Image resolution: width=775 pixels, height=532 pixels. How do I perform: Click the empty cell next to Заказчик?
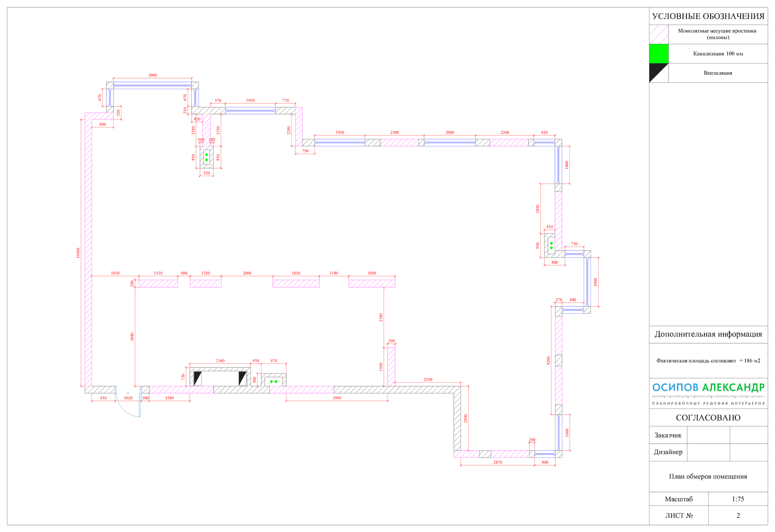coord(708,435)
